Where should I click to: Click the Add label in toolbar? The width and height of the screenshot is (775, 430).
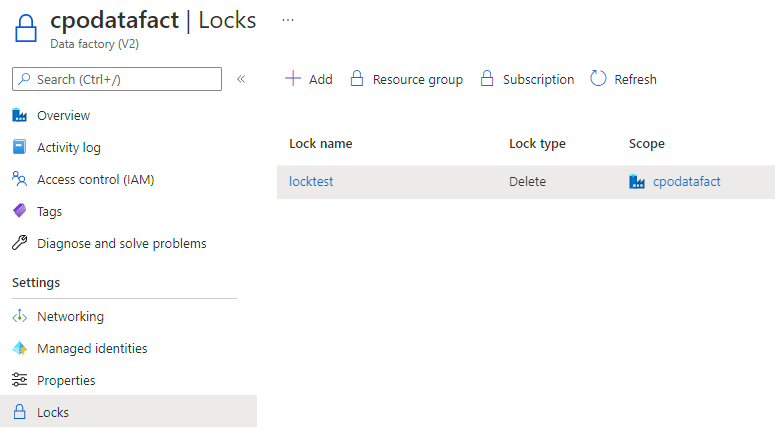click(x=321, y=80)
